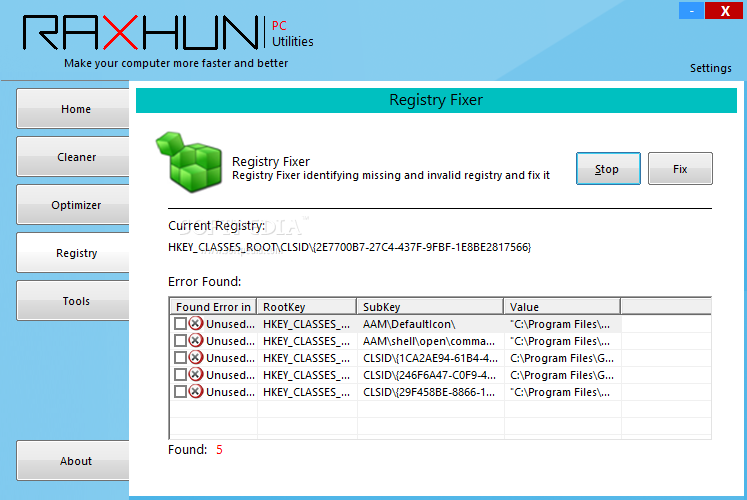Click Value cell in CLSID\{1CA2AE94 row

pos(562,358)
